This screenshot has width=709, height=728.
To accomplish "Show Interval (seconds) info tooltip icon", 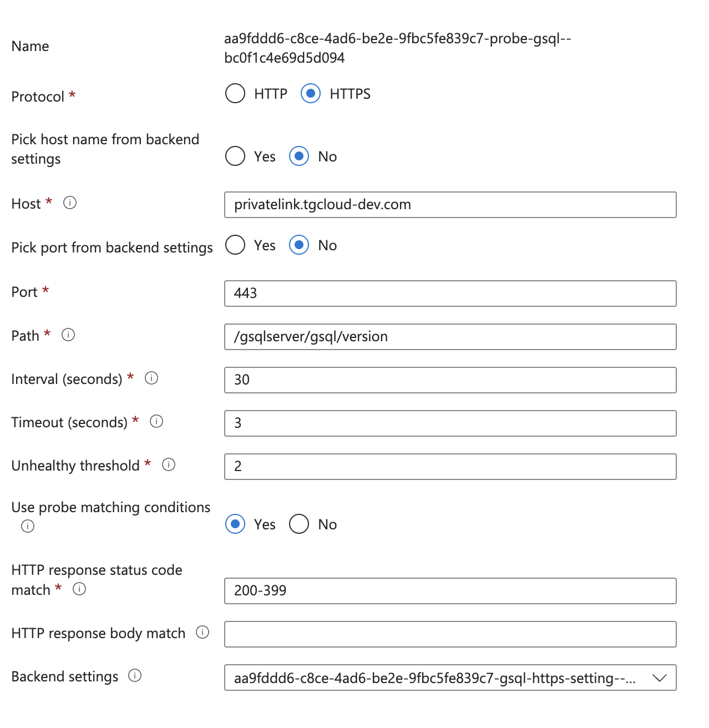I will point(151,378).
